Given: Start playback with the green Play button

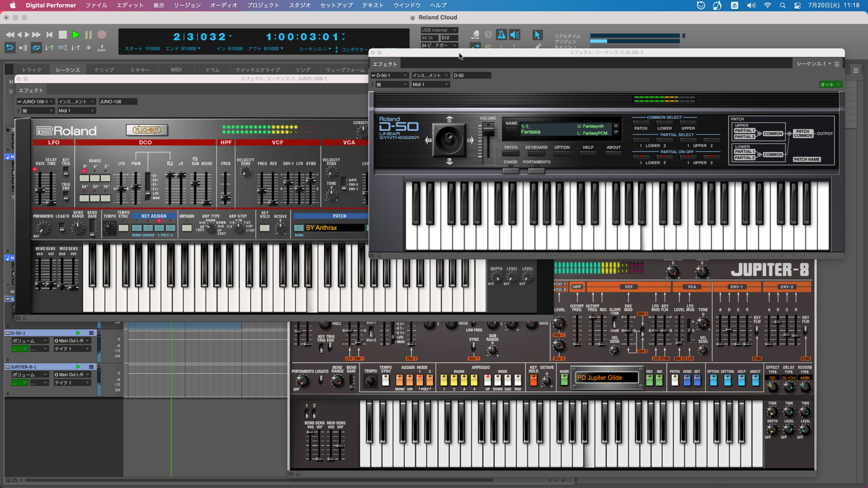Looking at the screenshot, I should pyautogui.click(x=76, y=35).
